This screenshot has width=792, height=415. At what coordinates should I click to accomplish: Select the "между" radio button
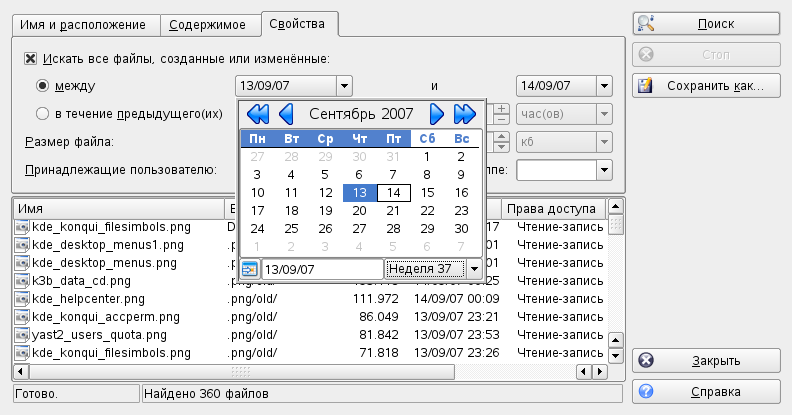[x=43, y=86]
